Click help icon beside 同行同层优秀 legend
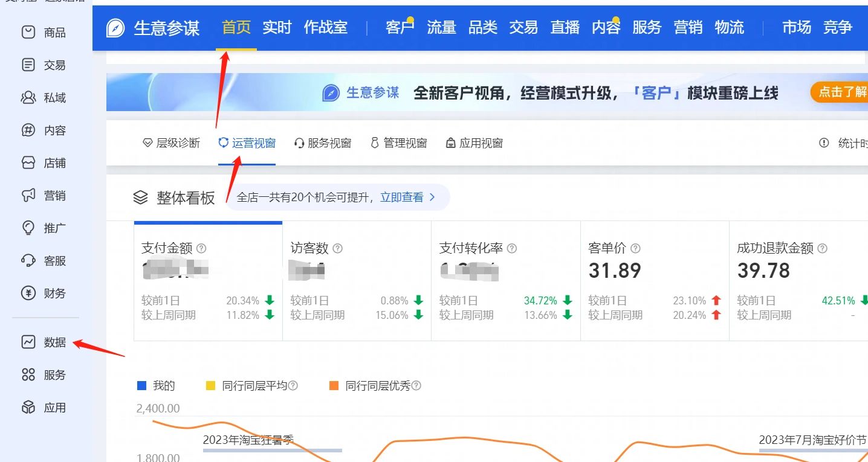Viewport: 868px width, 462px height. [416, 385]
